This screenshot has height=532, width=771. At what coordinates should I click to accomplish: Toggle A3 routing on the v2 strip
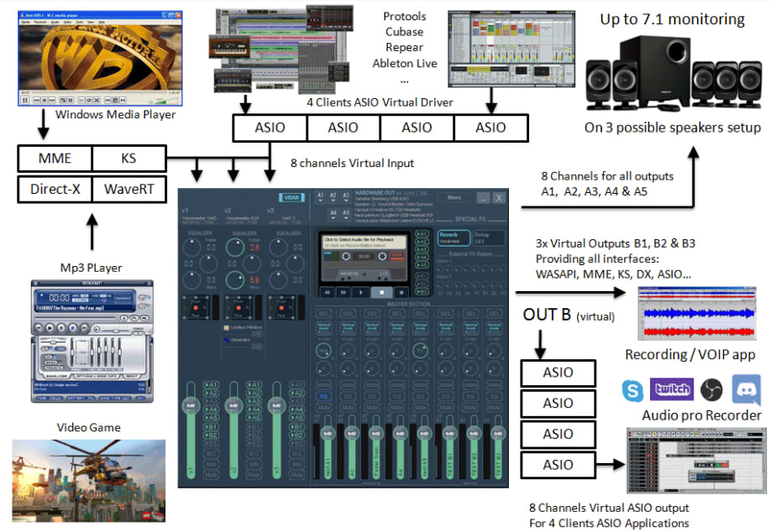[254, 401]
